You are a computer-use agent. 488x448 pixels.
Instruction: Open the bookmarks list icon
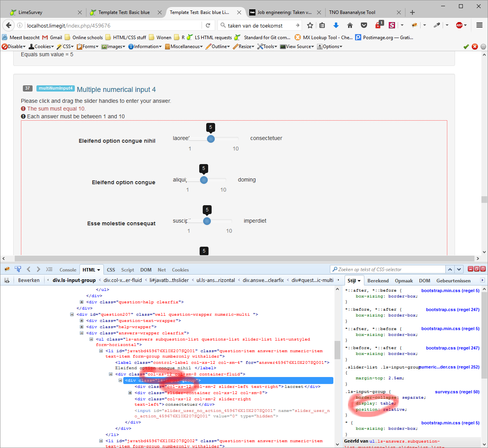click(322, 25)
